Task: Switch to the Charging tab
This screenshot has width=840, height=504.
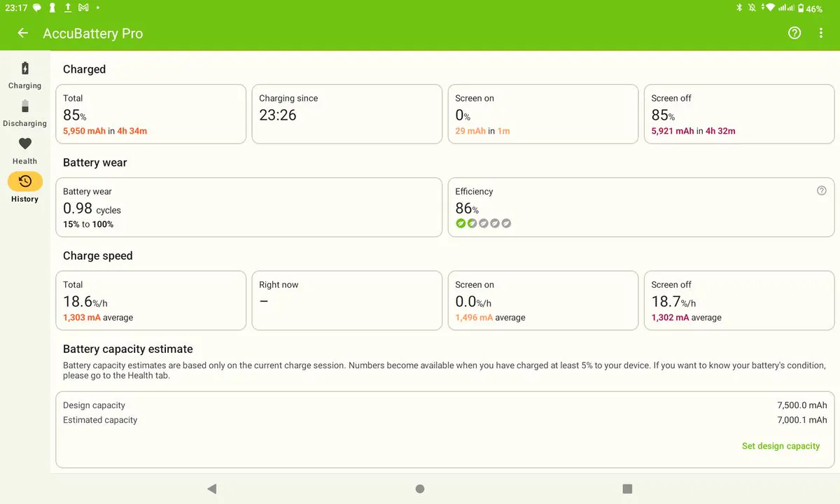Action: tap(24, 76)
